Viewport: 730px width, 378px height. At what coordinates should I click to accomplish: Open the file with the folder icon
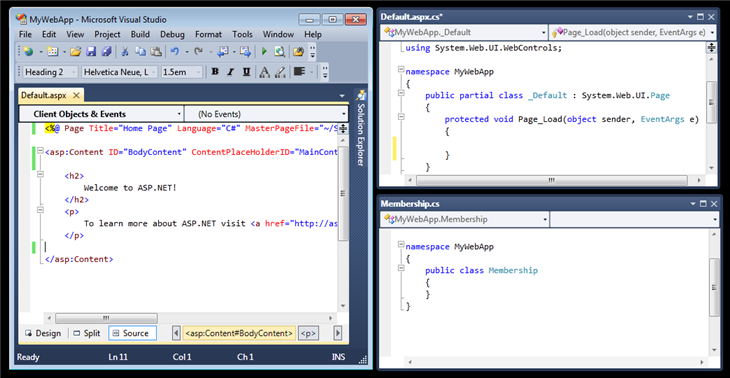75,52
